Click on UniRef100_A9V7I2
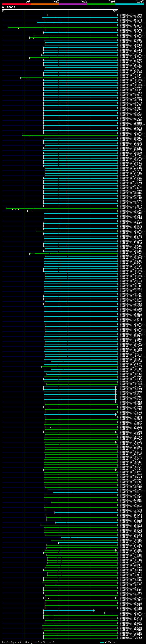This screenshot has width=146, height=644. click(x=131, y=354)
